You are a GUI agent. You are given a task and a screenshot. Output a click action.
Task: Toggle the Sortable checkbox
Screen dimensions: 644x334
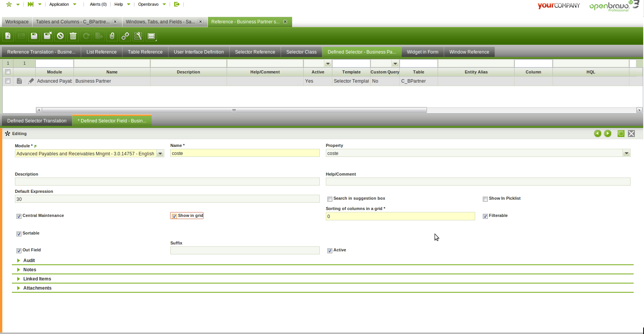click(x=19, y=234)
